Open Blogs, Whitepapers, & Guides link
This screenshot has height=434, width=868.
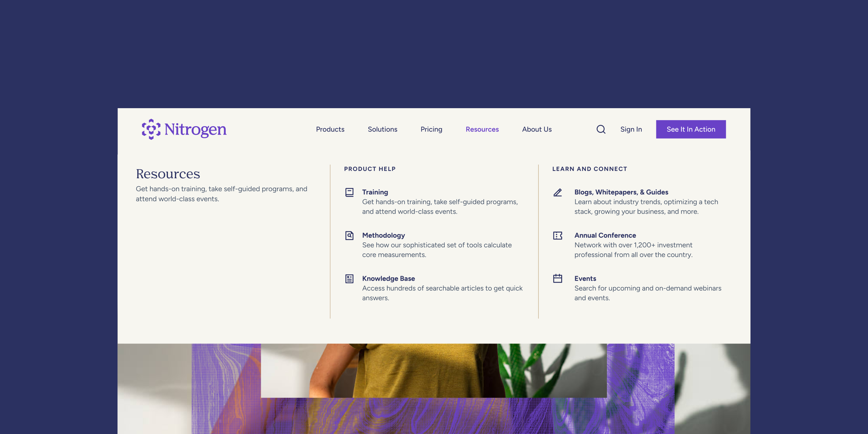click(x=621, y=192)
